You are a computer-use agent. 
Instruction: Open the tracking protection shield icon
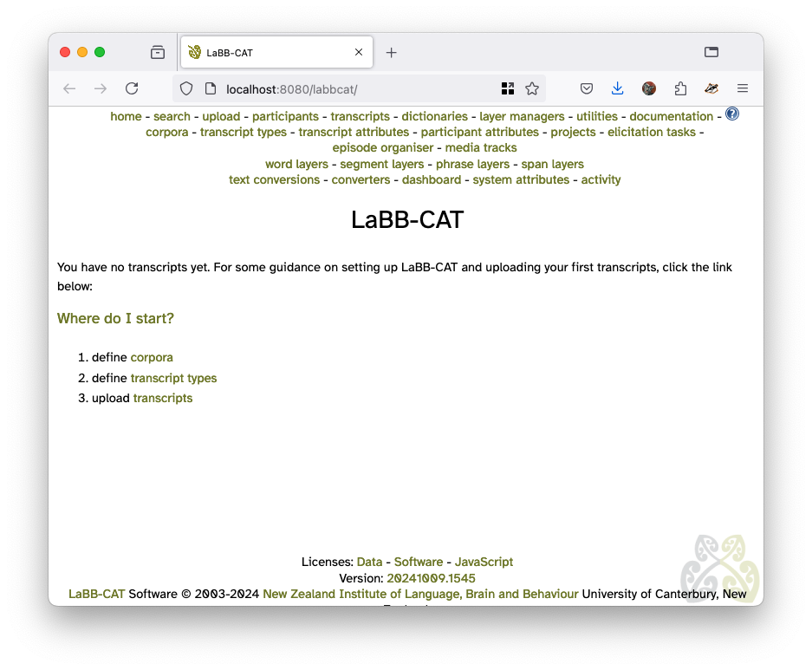pos(186,89)
